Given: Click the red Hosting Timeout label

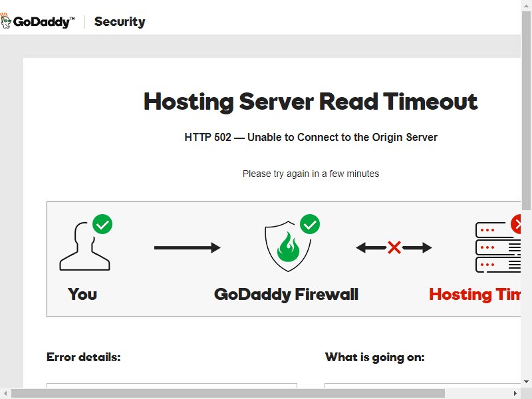Looking at the screenshot, I should click(475, 294).
